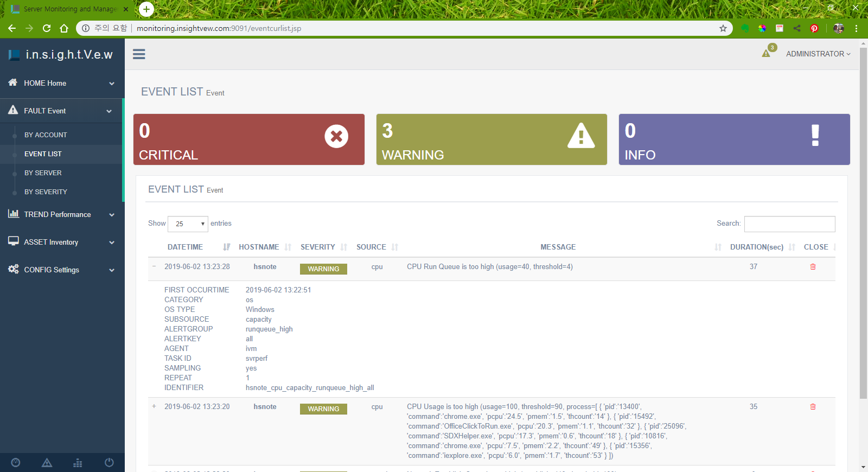Collapse the expanded CPU Run Queue row
The image size is (868, 472).
click(x=154, y=266)
